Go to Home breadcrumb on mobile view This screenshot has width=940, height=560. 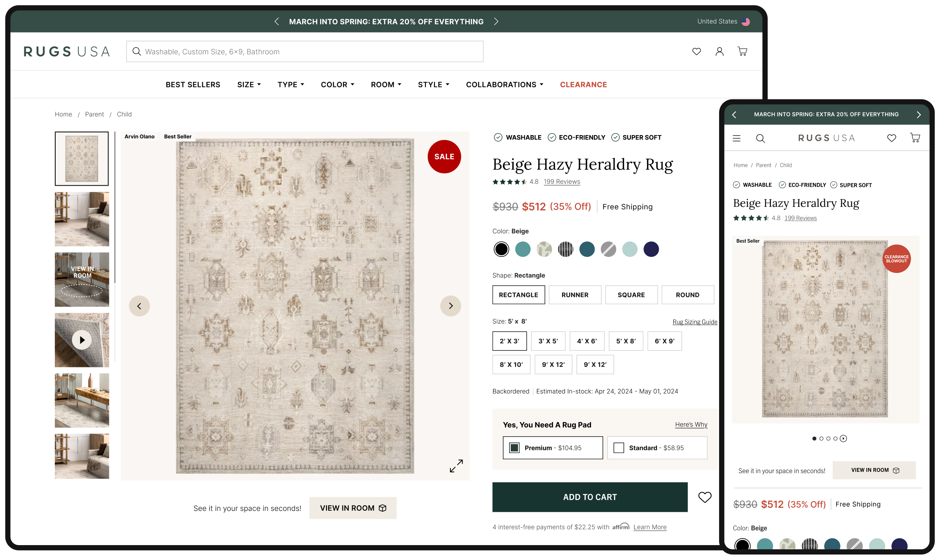click(741, 165)
